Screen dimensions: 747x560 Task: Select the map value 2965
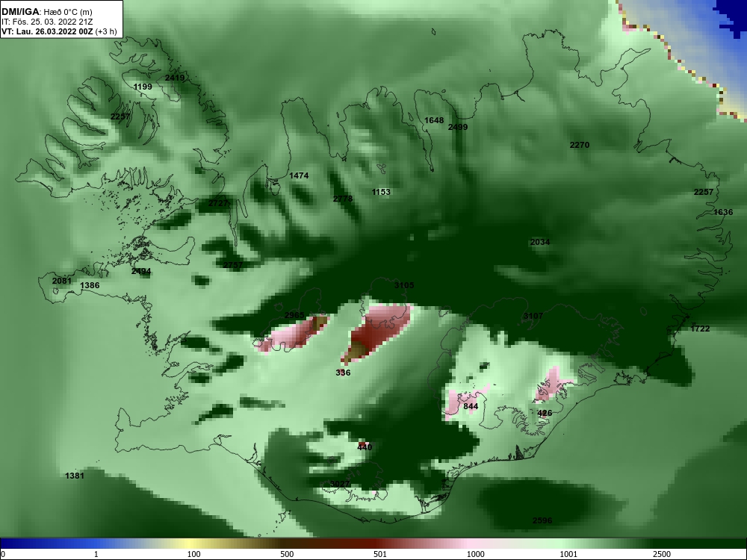coord(294,315)
